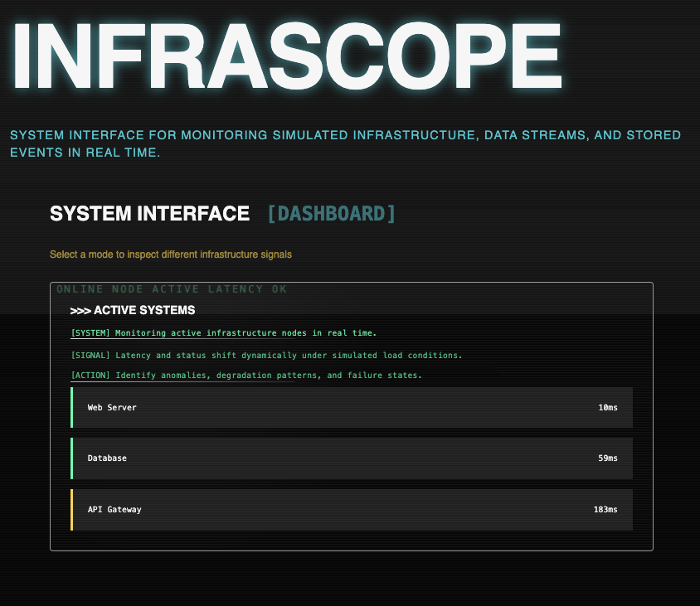
Task: Click the 10ms latency value
Action: point(608,407)
